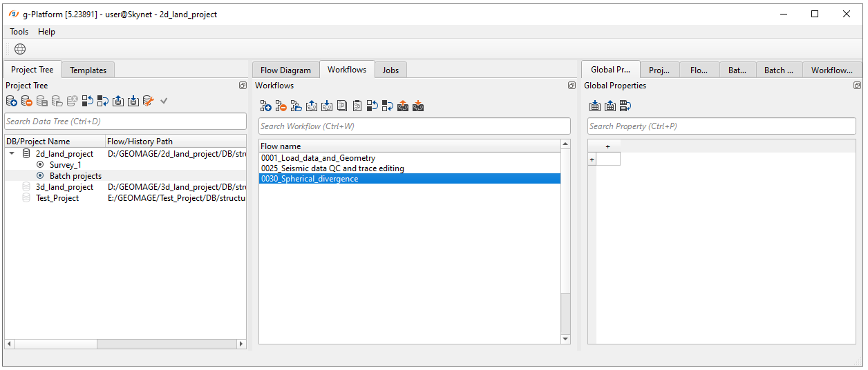
Task: Click the Search Workflow input field
Action: coord(414,126)
